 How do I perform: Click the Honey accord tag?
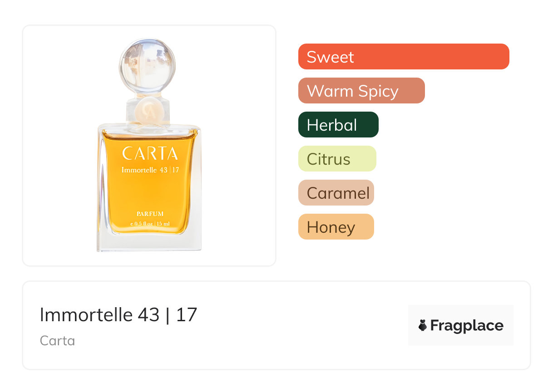pyautogui.click(x=336, y=227)
